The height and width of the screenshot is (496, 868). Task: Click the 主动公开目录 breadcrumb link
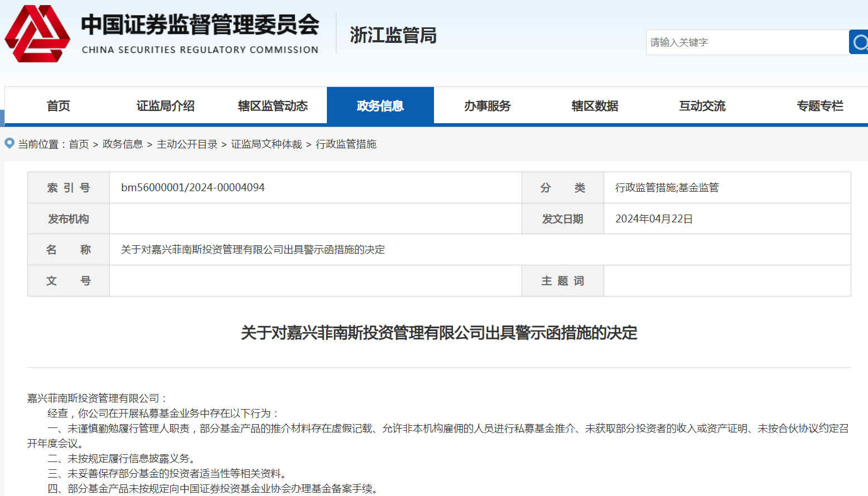point(187,144)
